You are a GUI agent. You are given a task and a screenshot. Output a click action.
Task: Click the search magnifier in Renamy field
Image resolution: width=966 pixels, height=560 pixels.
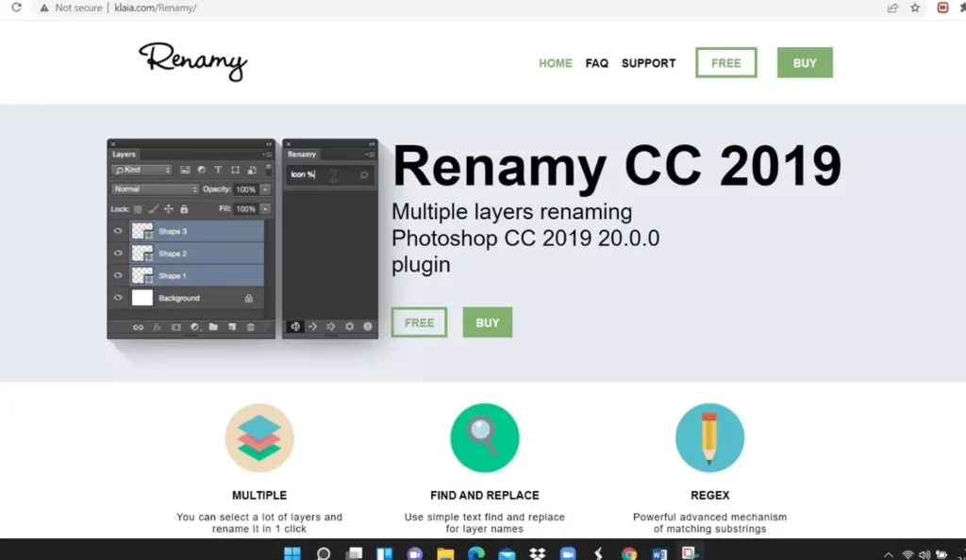point(364,175)
